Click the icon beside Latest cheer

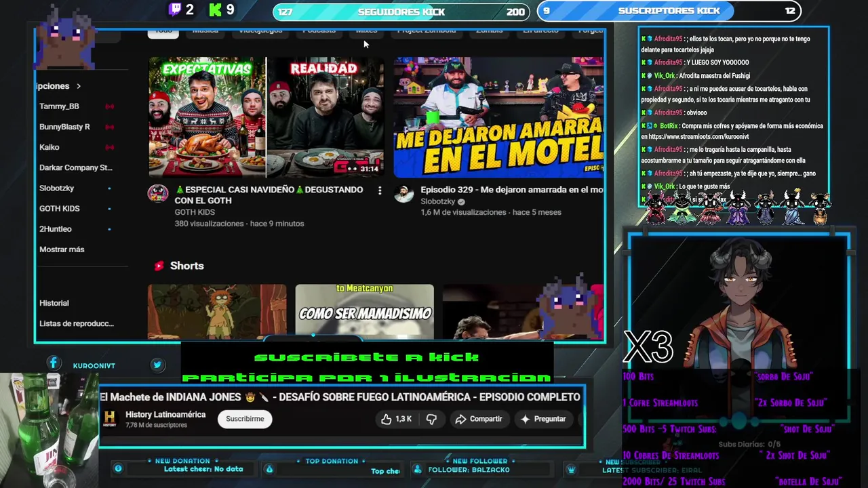click(x=118, y=468)
